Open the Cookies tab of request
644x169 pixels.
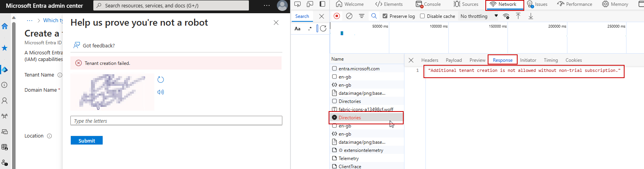coord(574,60)
